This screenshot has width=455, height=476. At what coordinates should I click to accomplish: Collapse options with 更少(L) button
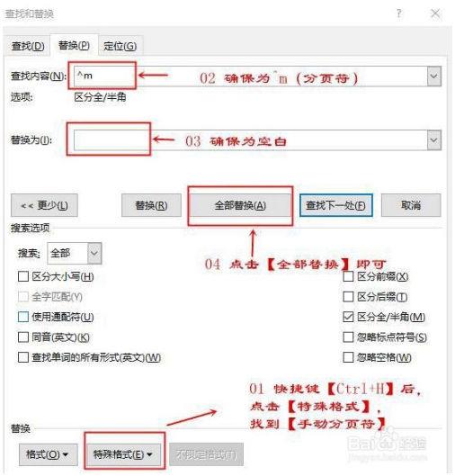(x=44, y=205)
